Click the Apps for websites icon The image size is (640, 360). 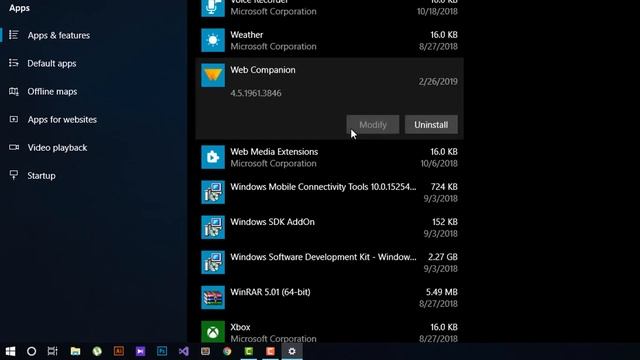(14, 119)
